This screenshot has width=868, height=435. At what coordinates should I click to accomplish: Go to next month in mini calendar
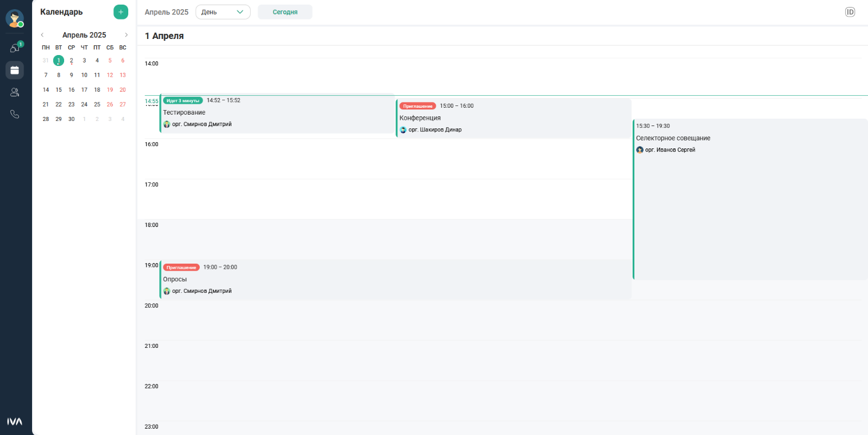click(126, 35)
